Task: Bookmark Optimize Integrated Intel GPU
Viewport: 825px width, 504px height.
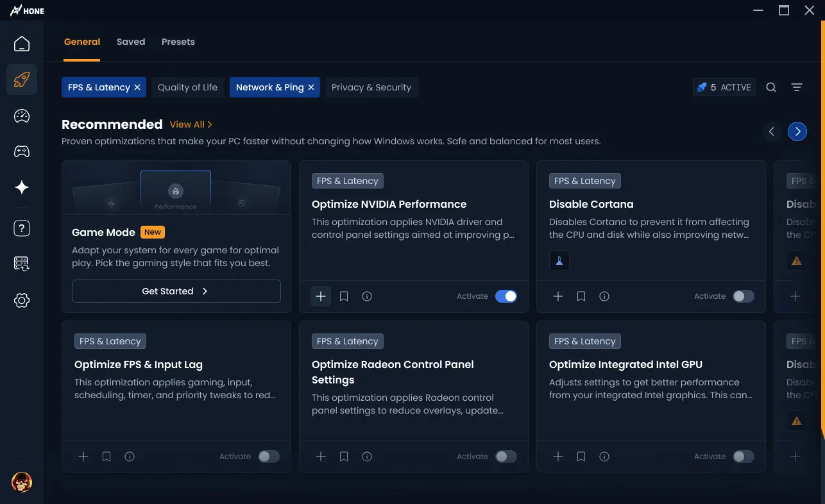Action: point(581,457)
